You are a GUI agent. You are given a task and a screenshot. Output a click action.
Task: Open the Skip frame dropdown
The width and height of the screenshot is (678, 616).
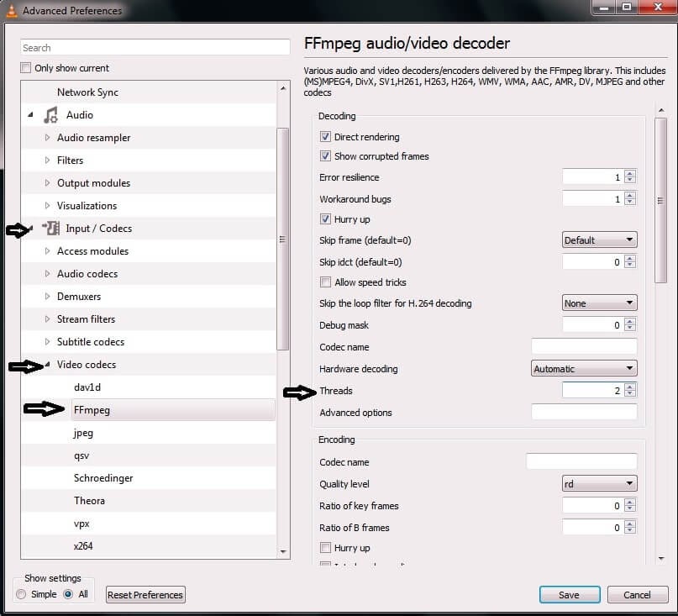[599, 240]
